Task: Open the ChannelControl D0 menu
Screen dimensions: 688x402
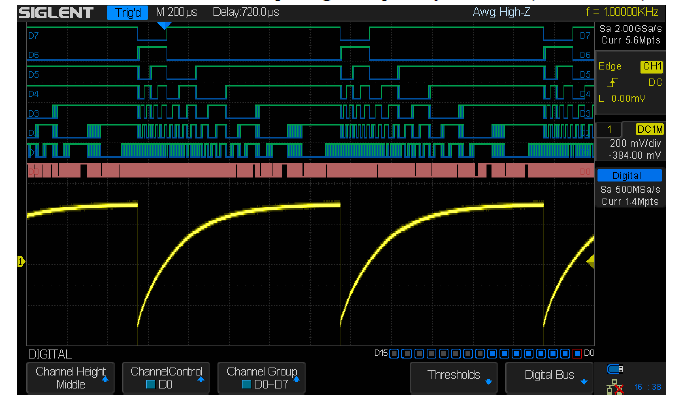Action: 166,378
